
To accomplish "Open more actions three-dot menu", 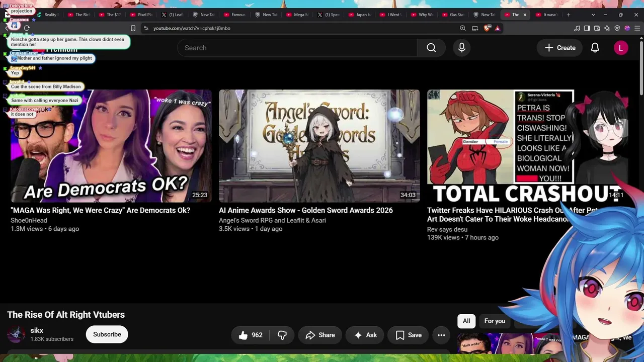I will point(441,335).
